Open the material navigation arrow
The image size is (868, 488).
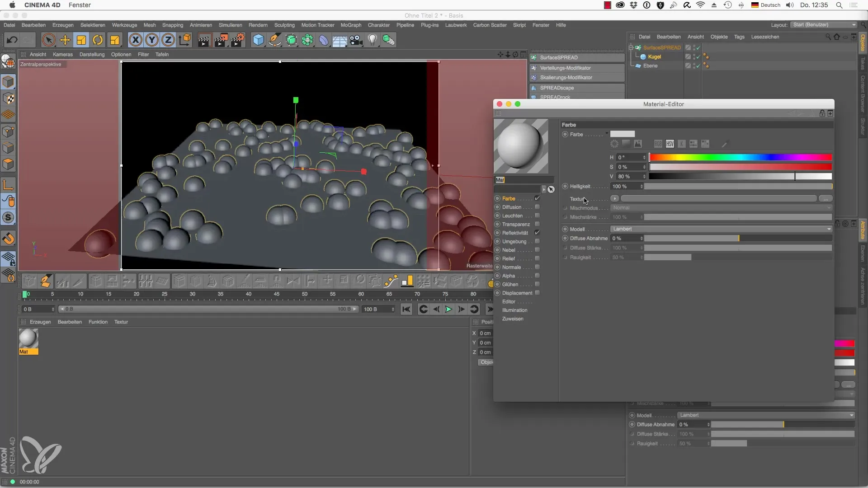(544, 189)
